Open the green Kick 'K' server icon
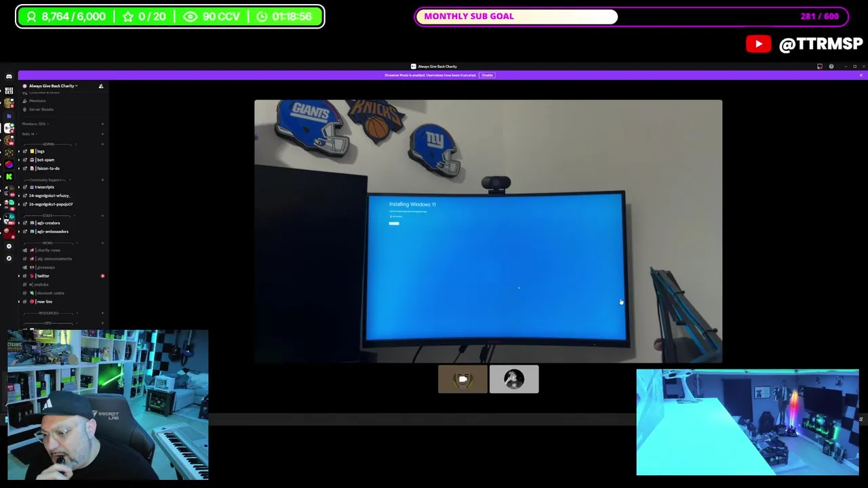This screenshot has height=488, width=868. 9,176
